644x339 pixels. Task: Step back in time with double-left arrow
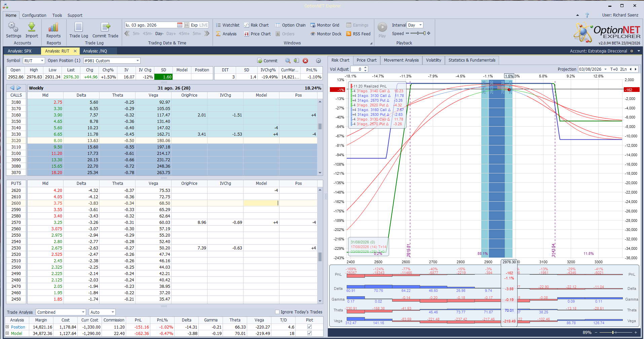(x=127, y=33)
